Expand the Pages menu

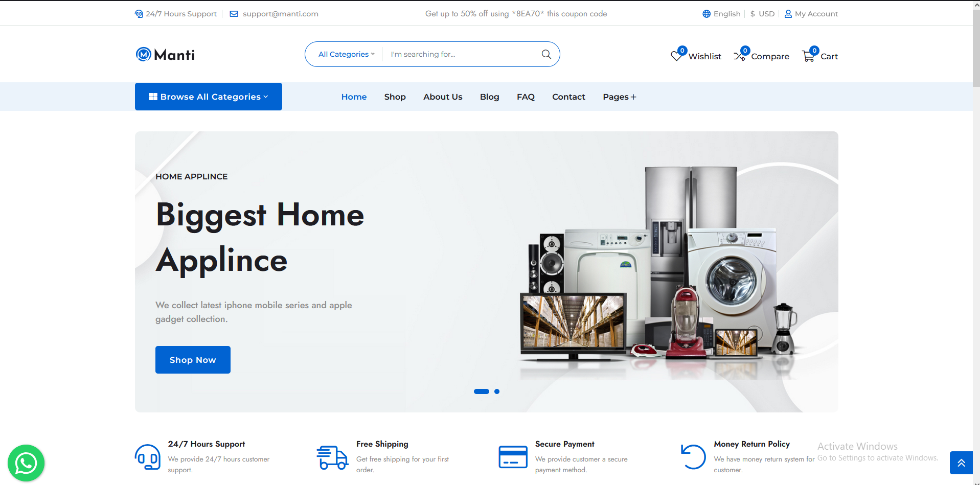click(620, 97)
